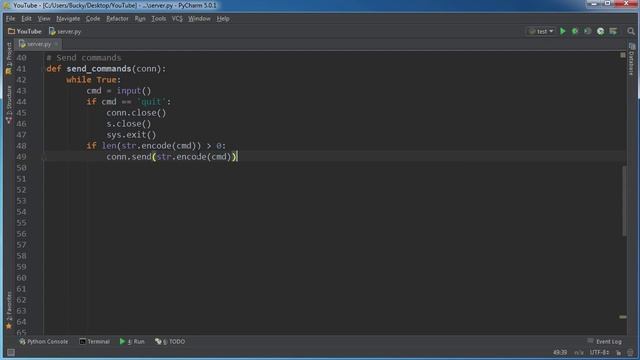The height and width of the screenshot is (360, 640).
Task: Open the TODO tool window
Action: pyautogui.click(x=170, y=341)
